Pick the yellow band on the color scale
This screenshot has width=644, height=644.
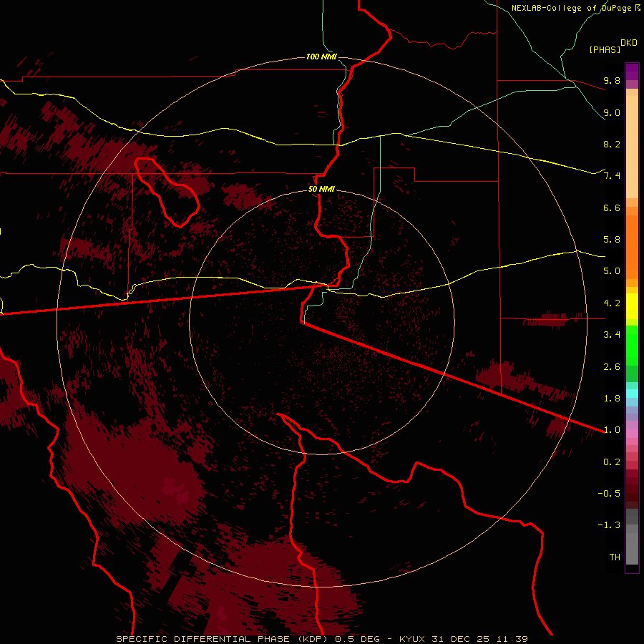point(632,306)
